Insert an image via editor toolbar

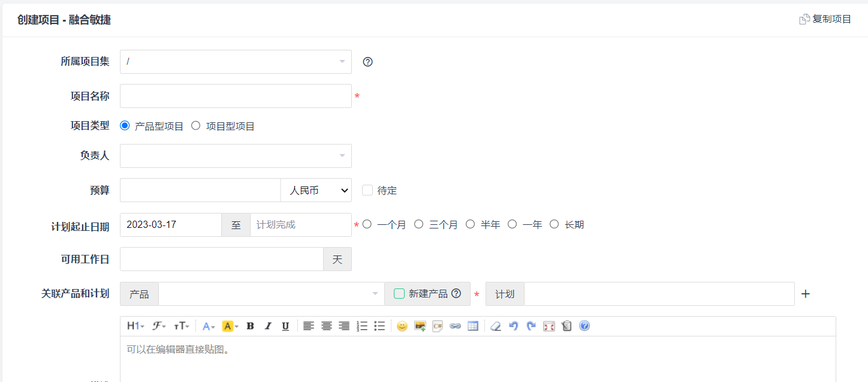pyautogui.click(x=420, y=326)
